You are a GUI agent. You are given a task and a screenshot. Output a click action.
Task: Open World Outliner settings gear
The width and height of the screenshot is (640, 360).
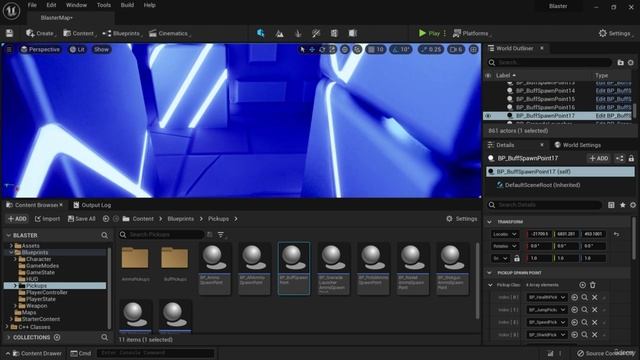pos(631,62)
